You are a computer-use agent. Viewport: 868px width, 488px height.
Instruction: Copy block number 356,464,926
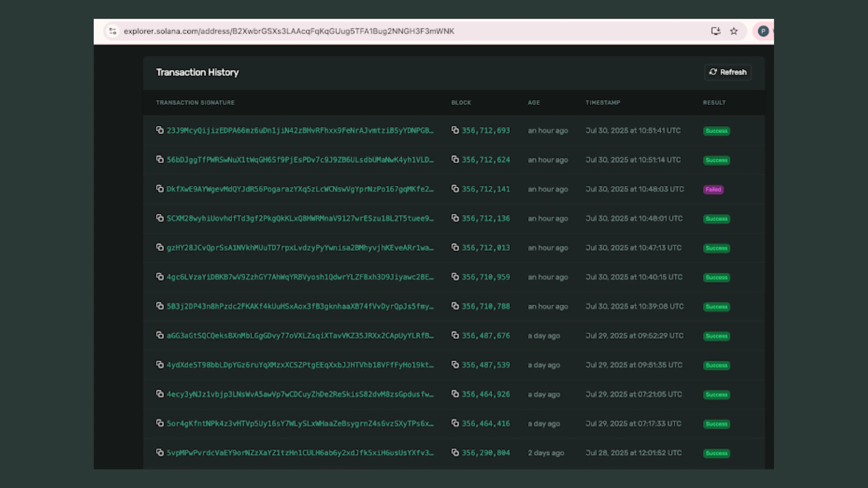(455, 394)
